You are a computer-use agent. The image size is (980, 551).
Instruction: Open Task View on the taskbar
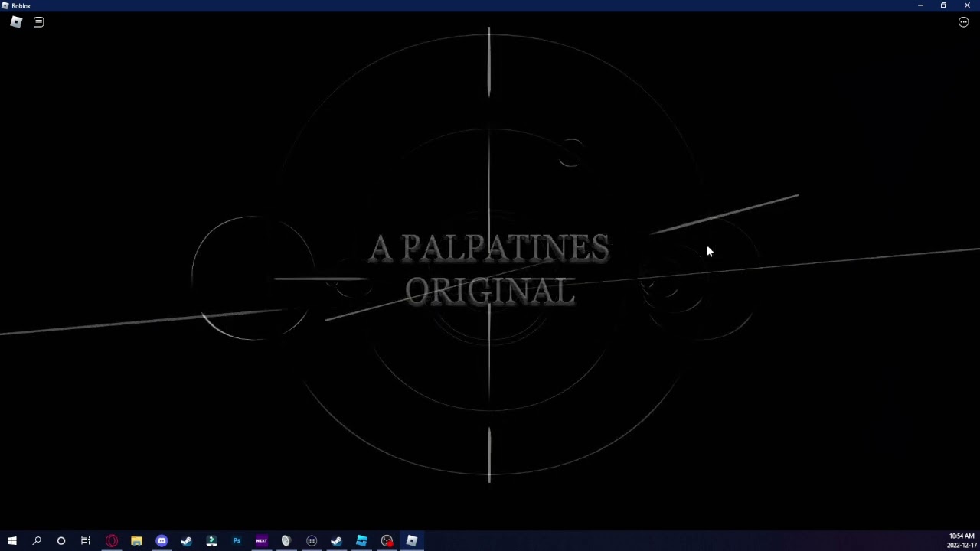pos(86,541)
